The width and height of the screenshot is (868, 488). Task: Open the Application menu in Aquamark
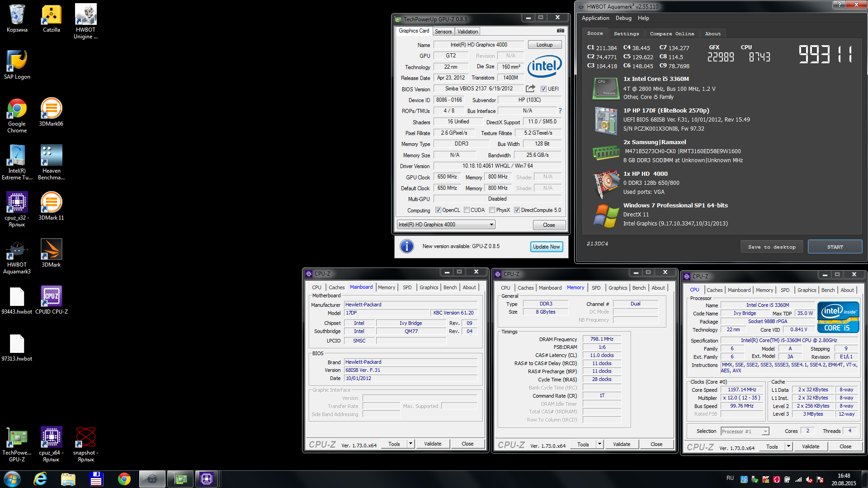595,18
